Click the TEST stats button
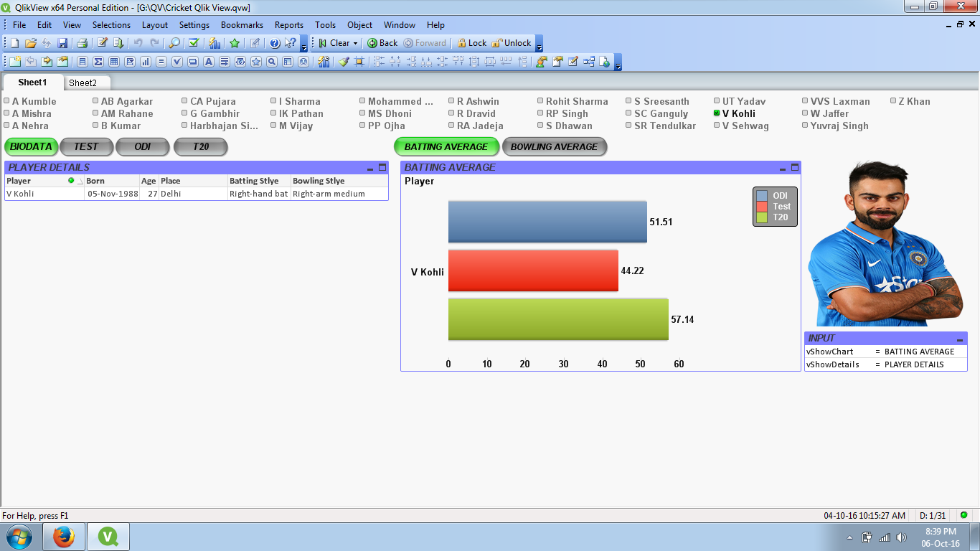This screenshot has width=980, height=551. click(86, 147)
